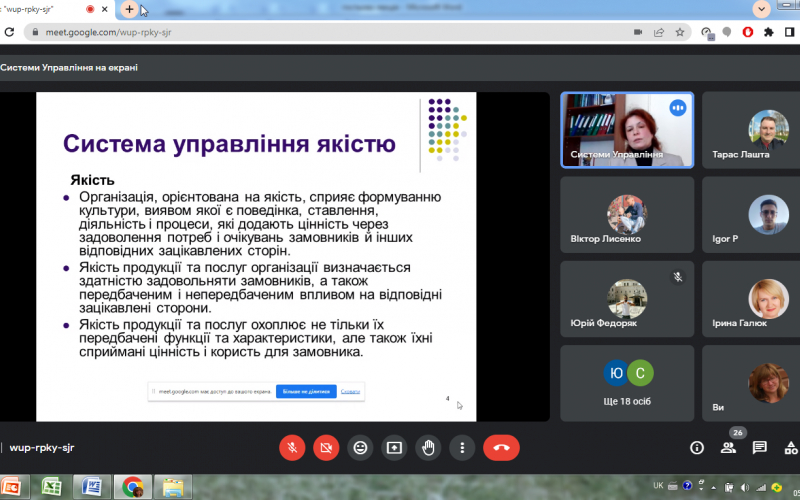The height and width of the screenshot is (500, 800).
Task: Click the muted mic icon on Юрій Федоряк tile
Action: click(678, 277)
